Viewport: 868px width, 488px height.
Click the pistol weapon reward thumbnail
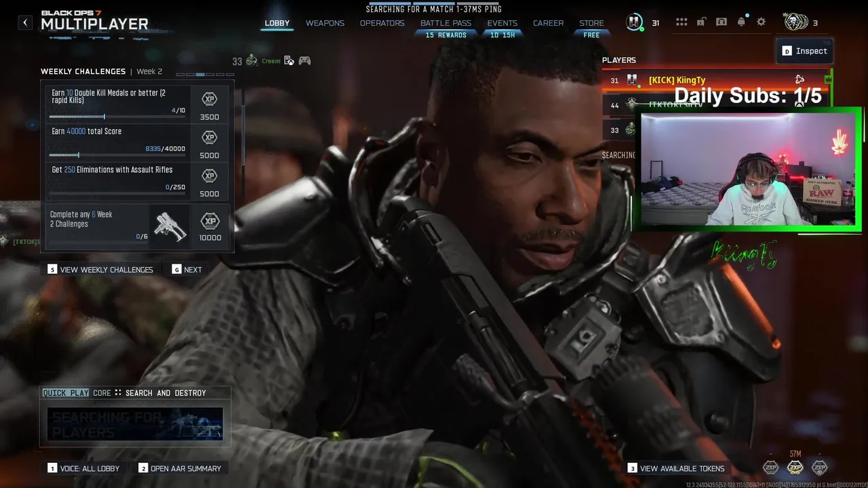click(170, 226)
